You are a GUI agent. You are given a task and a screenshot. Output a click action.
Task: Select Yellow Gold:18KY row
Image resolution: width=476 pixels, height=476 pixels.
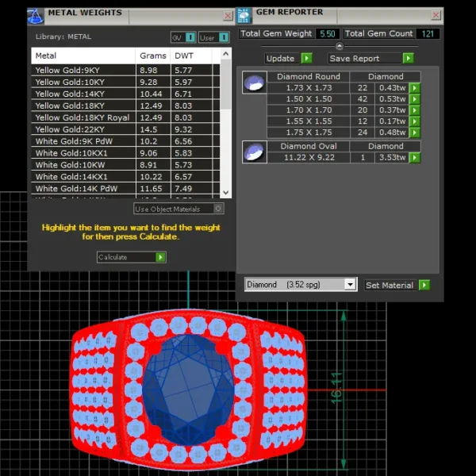click(125, 106)
